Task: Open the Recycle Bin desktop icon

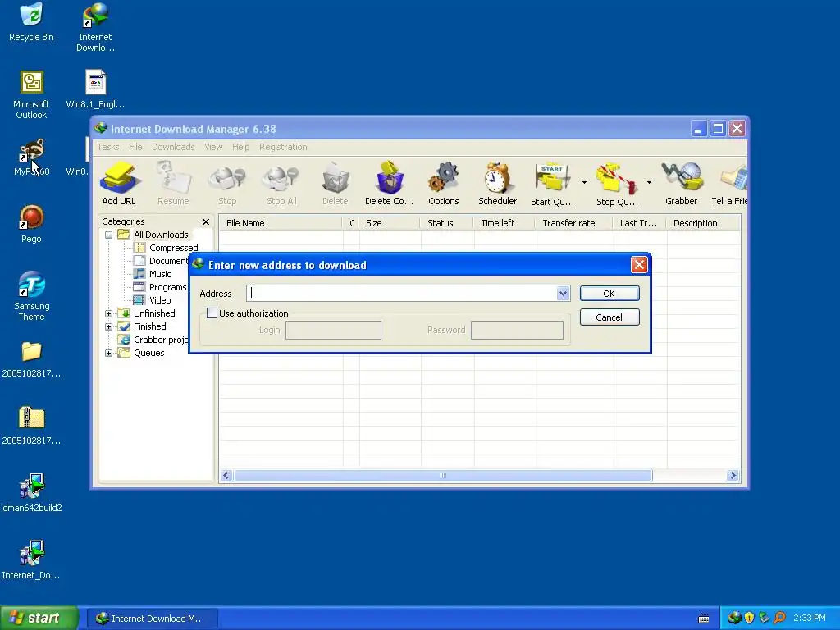Action: [31, 21]
